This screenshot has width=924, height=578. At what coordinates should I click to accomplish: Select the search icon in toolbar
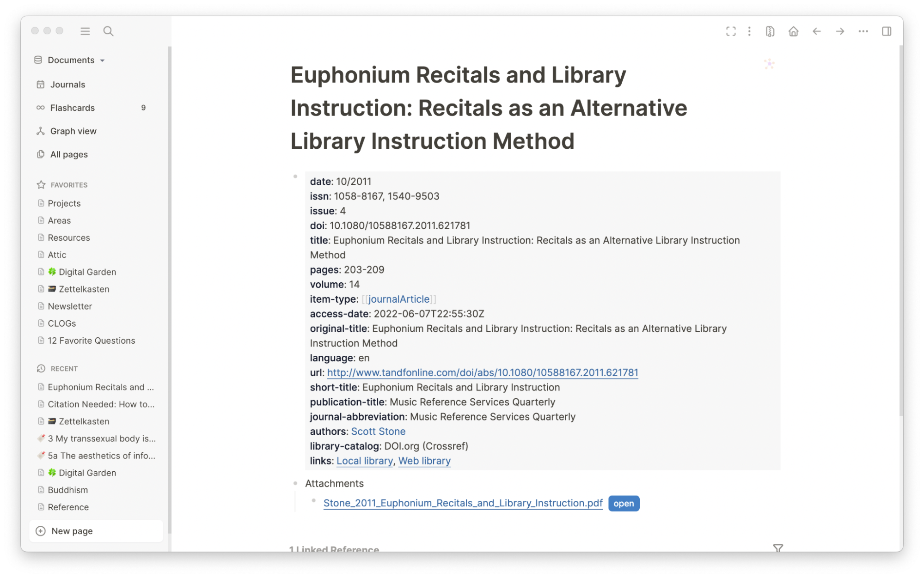click(x=108, y=31)
